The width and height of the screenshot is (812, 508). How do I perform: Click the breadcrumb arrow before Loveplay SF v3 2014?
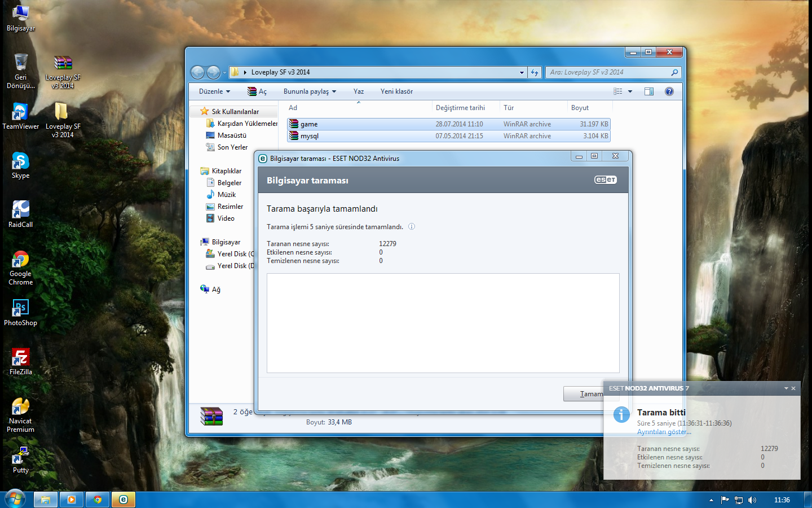coord(245,72)
